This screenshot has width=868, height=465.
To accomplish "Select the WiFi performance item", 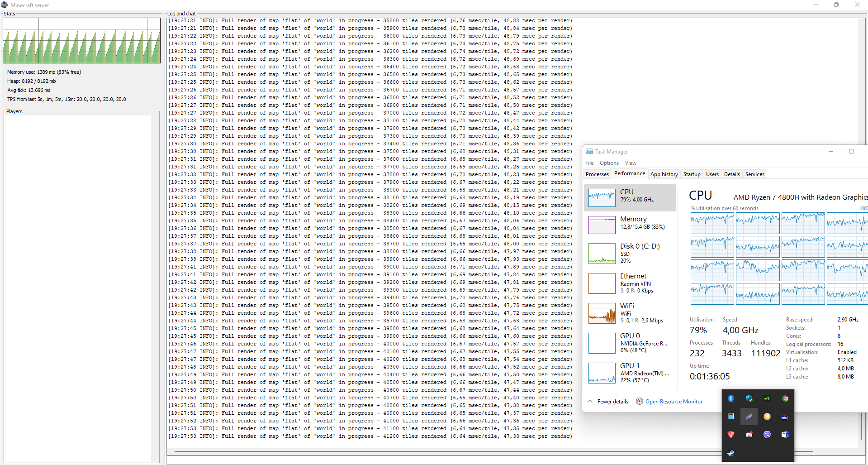I will (x=630, y=313).
